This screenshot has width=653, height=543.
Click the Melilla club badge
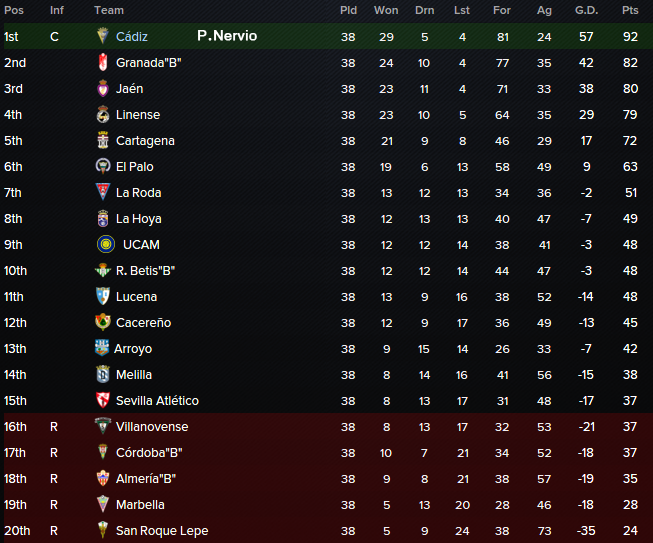[102, 374]
